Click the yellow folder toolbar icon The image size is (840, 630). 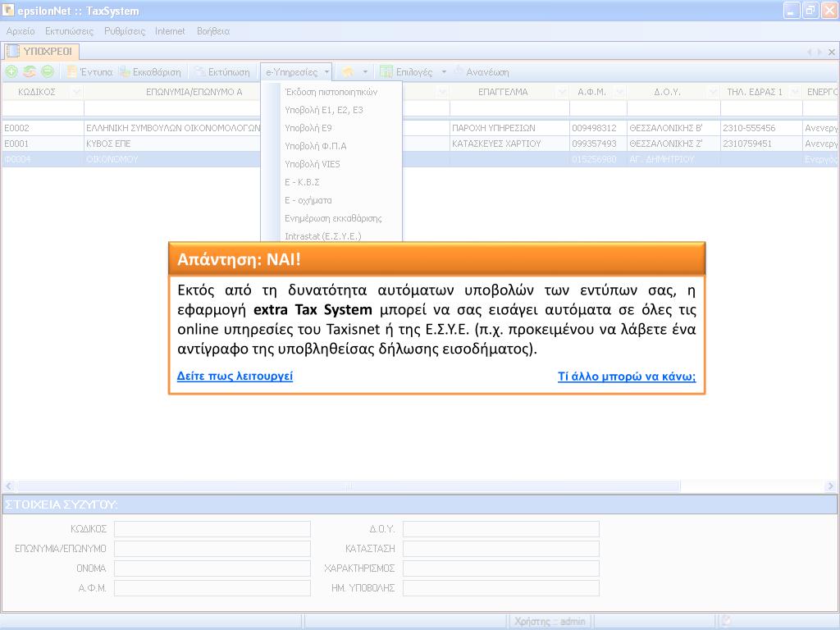pyautogui.click(x=348, y=72)
